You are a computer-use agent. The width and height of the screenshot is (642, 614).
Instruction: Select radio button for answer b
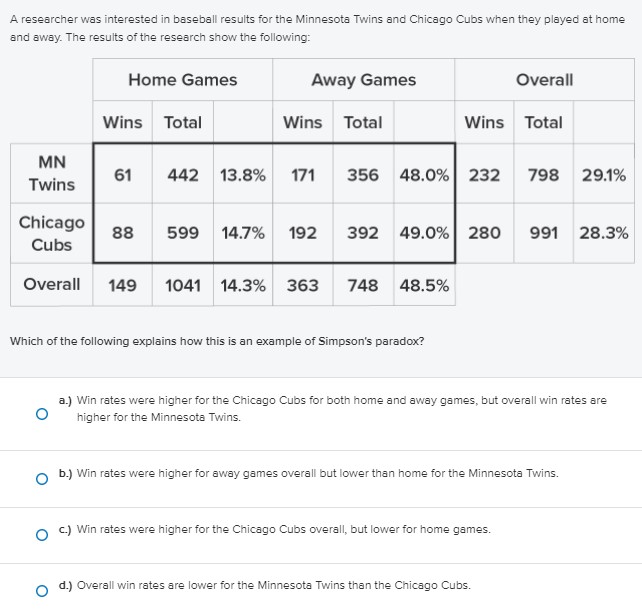[x=42, y=479]
